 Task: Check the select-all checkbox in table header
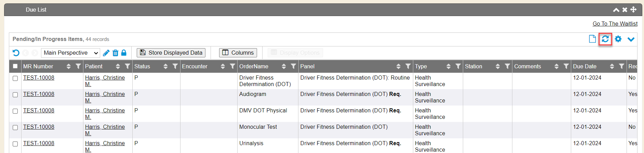pos(15,66)
